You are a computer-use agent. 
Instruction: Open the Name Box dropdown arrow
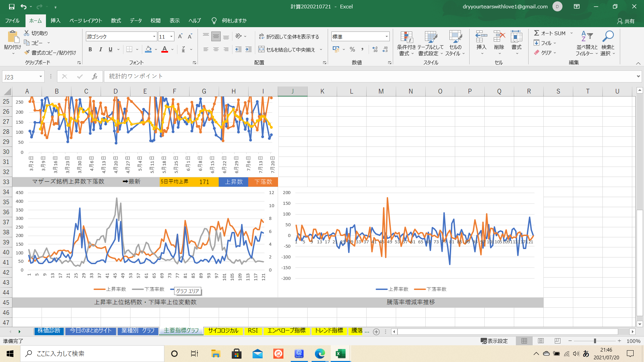(x=41, y=77)
